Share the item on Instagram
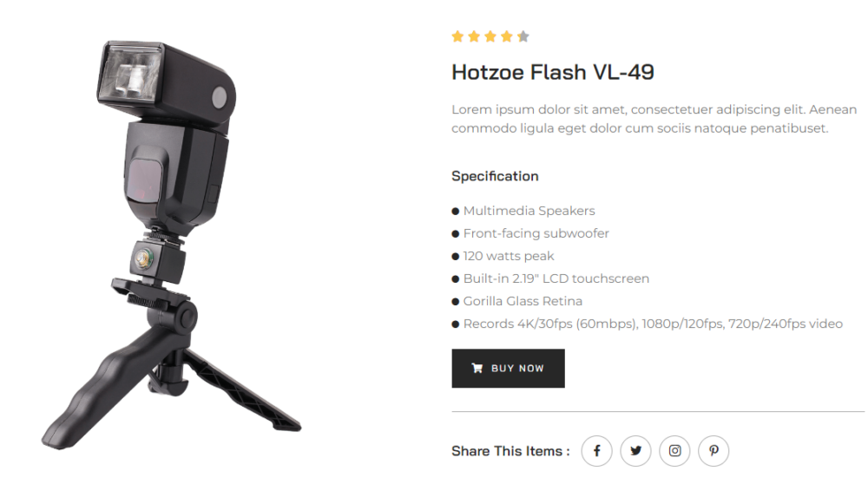This screenshot has height=497, width=868. [x=674, y=451]
